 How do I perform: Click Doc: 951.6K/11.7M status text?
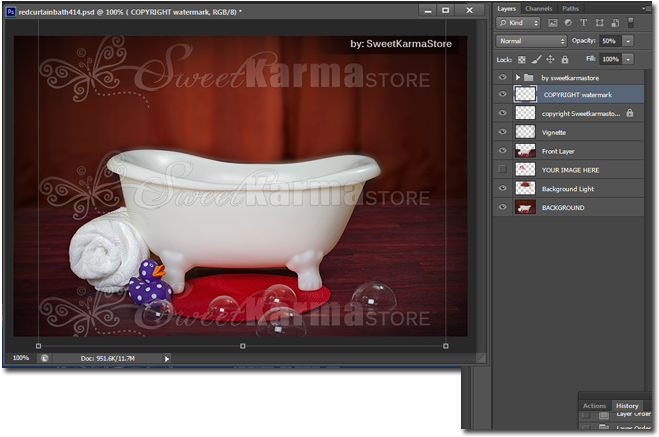(x=108, y=358)
